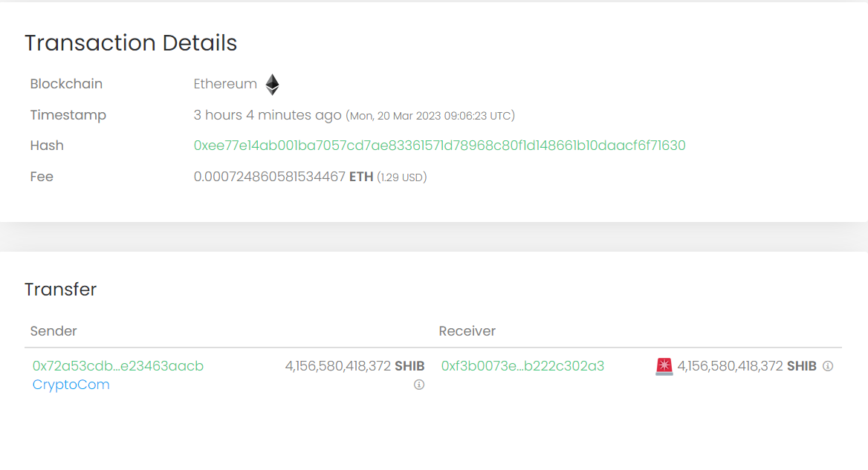Click the Mon, 20 Mar 2023 UTC date

(430, 116)
